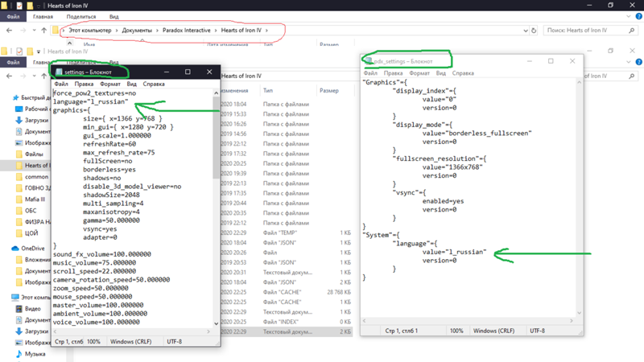Click value="borderless_fullscreen" line in pdx_settings

tap(477, 134)
